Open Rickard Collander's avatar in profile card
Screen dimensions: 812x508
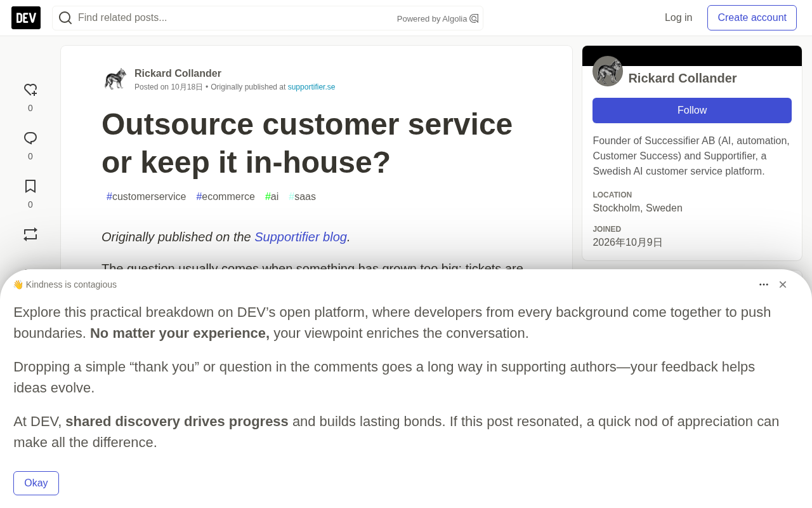[x=608, y=71]
